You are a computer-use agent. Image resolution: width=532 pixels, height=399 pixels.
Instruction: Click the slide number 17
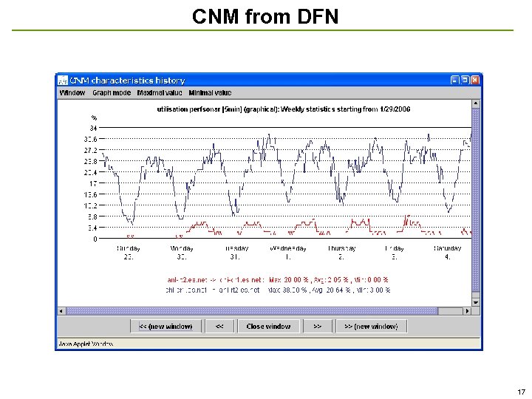(521, 392)
